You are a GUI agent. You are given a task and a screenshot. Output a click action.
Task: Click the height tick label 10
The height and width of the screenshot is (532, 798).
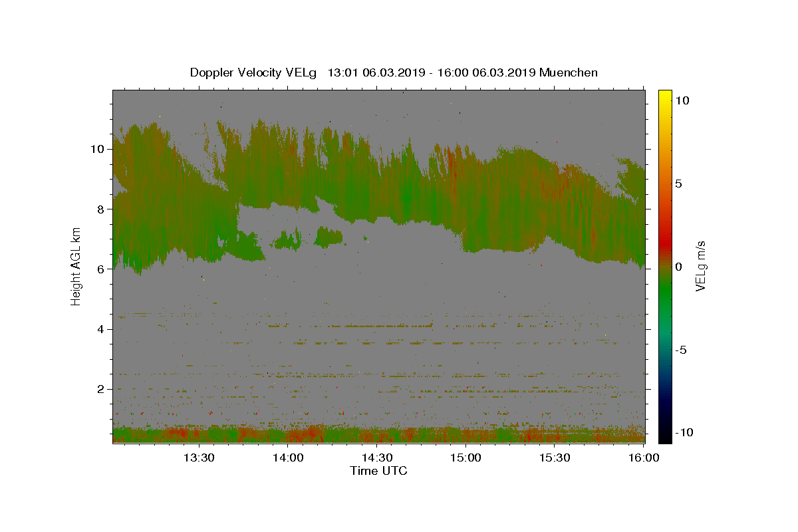(x=97, y=149)
